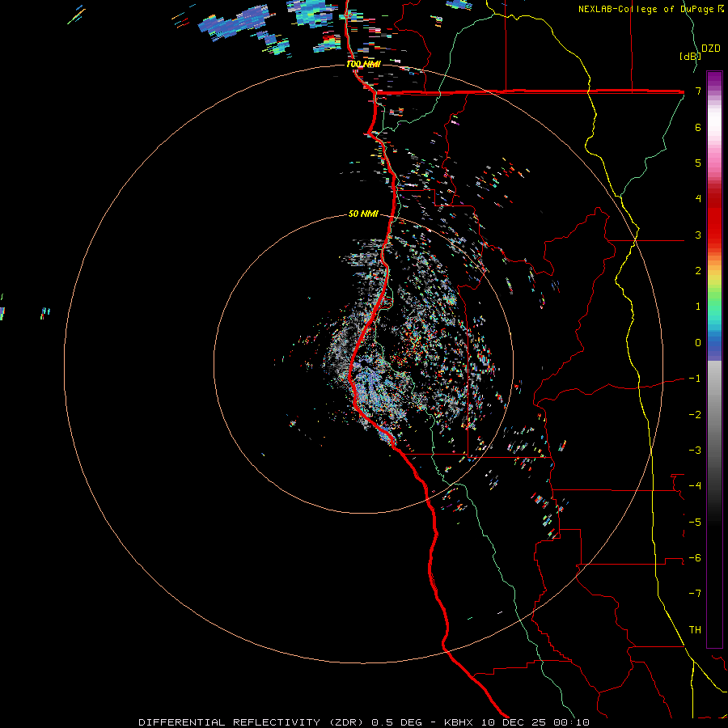Click the -2 value on the colorbar
The width and height of the screenshot is (728, 728).
pos(695,415)
